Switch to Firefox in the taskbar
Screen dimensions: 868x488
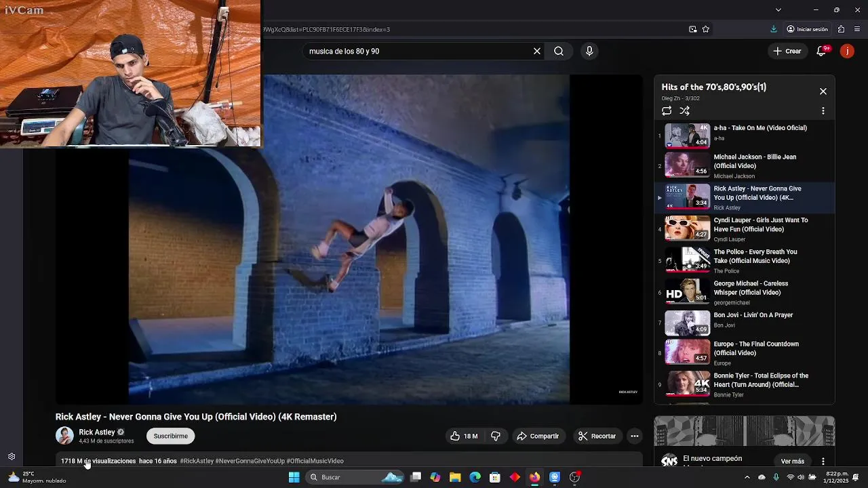534,477
